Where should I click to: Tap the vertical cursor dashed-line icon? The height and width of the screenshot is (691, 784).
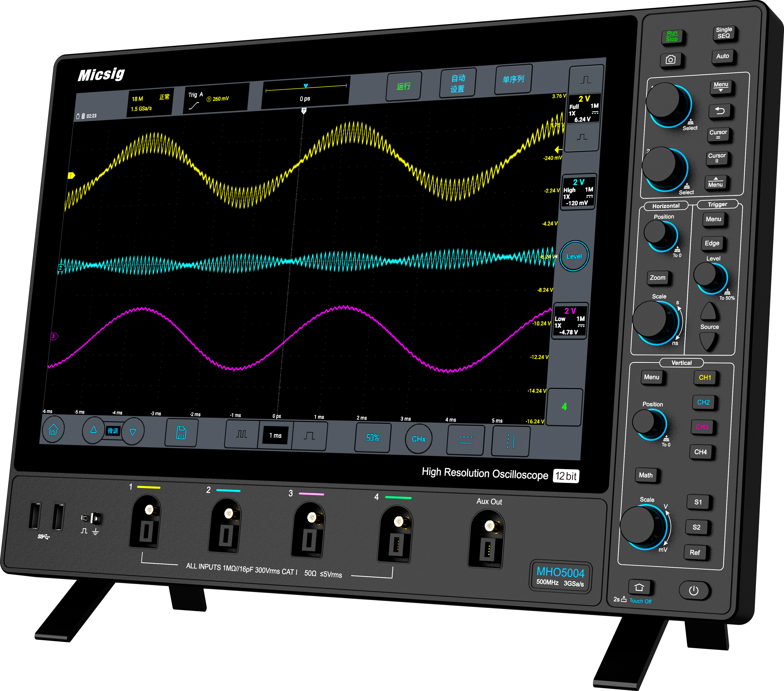click(x=511, y=441)
